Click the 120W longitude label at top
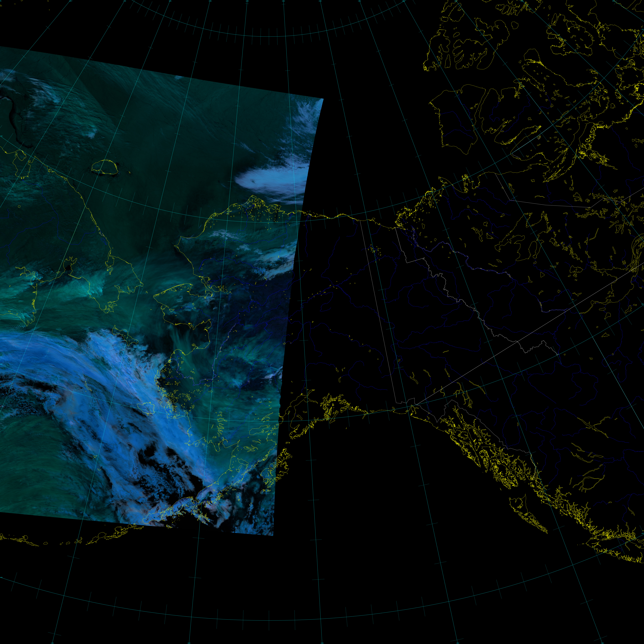This screenshot has height=644, width=644. [403, 1]
